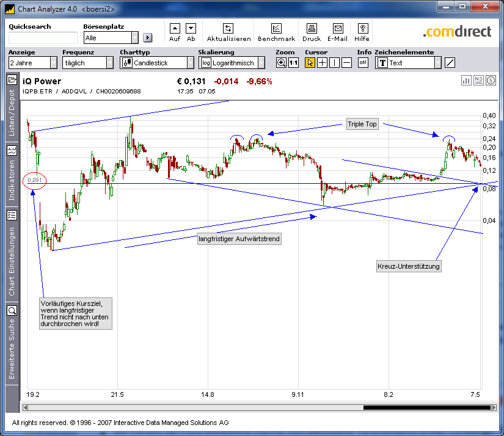Click the Auf up arrow button
504x436 pixels.
pyautogui.click(x=175, y=28)
